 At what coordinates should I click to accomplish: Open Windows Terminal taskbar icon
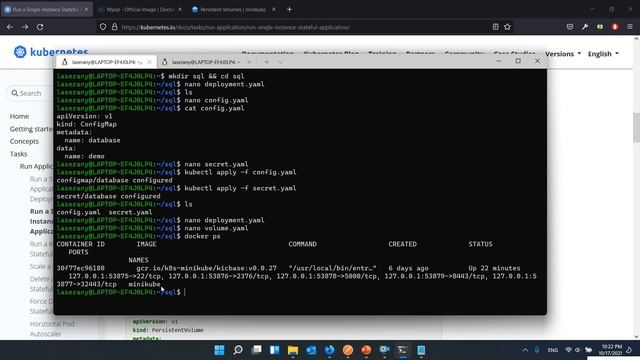coord(402,350)
